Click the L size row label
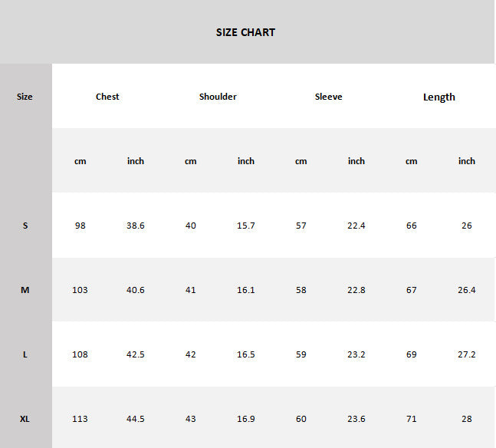The image size is (496, 448). pos(25,354)
